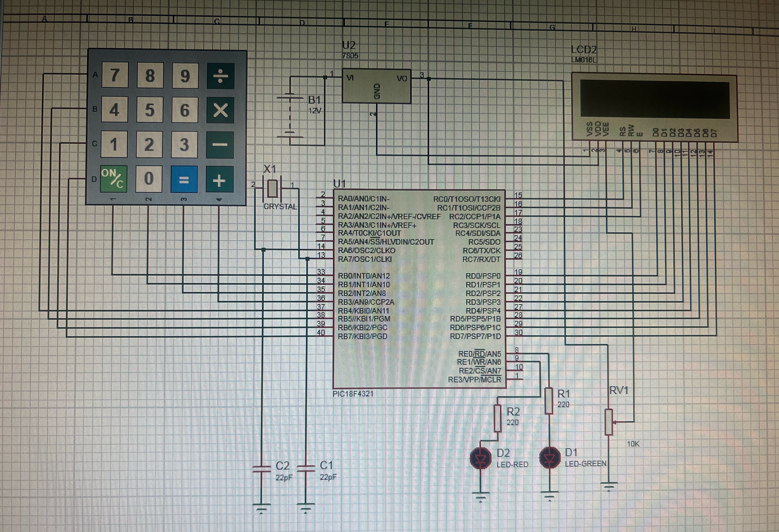779x532 pixels.
Task: Select the RV1 10K potentiometer
Action: (609, 422)
